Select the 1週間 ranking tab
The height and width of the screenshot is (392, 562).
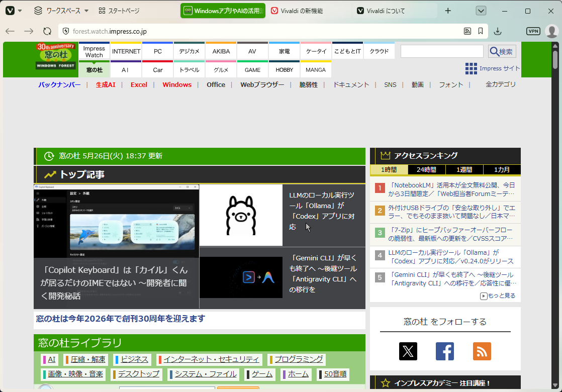tap(464, 169)
